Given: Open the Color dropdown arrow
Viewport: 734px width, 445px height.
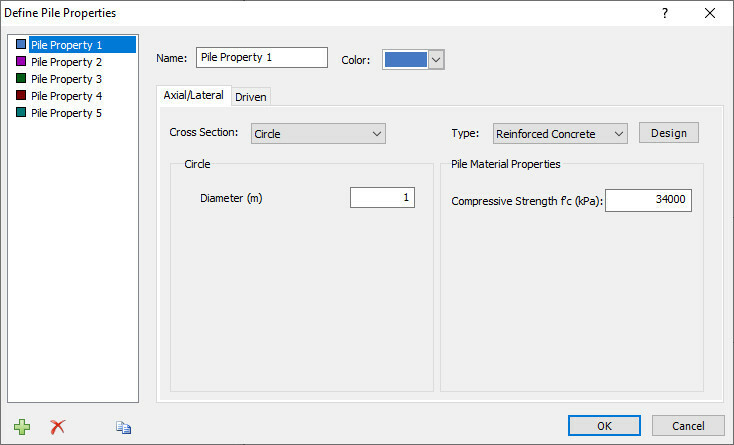Looking at the screenshot, I should tap(436, 60).
